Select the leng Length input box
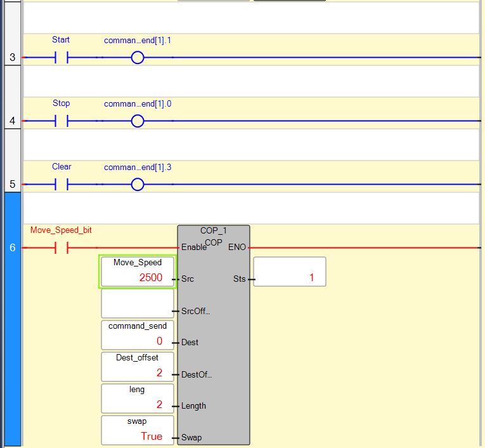The image size is (485, 448). (138, 399)
